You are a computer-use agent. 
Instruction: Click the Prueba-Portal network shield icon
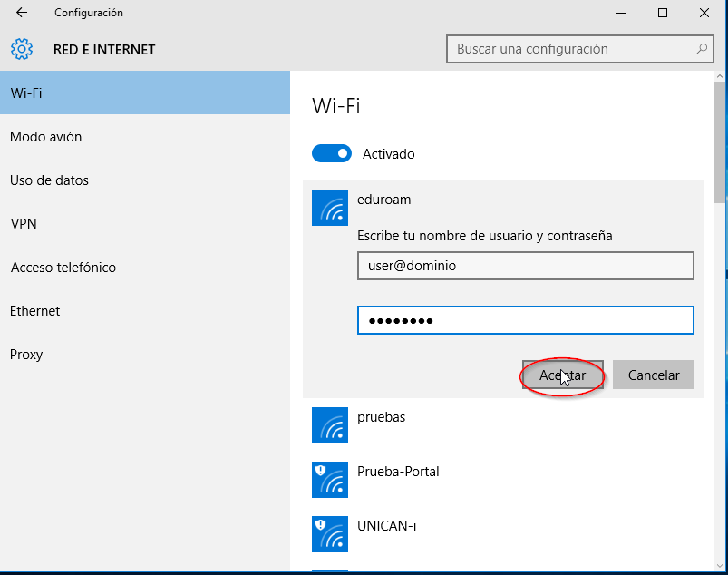click(330, 480)
